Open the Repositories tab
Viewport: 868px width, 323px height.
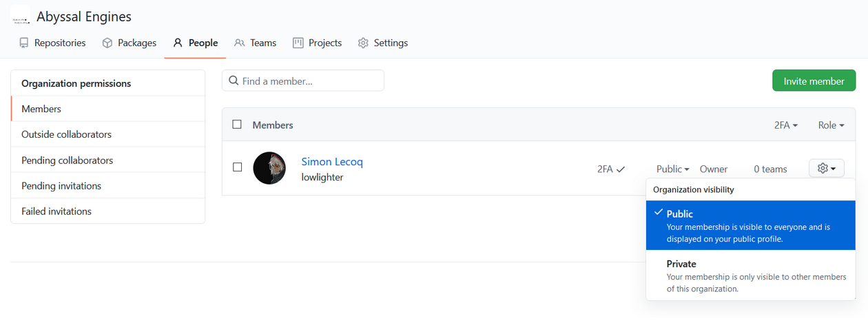(53, 43)
